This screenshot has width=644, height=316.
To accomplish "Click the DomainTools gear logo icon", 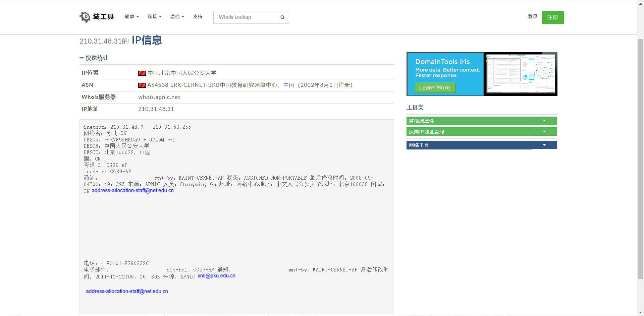I will [x=85, y=17].
